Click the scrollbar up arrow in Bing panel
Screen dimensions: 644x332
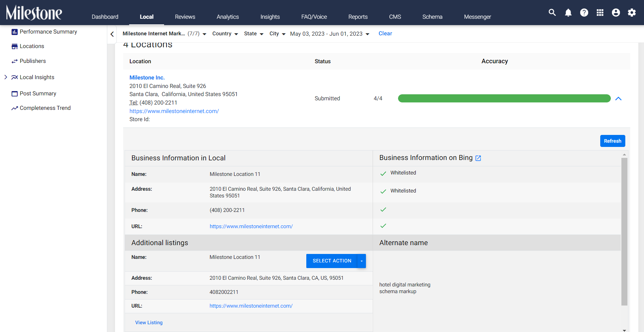click(624, 154)
